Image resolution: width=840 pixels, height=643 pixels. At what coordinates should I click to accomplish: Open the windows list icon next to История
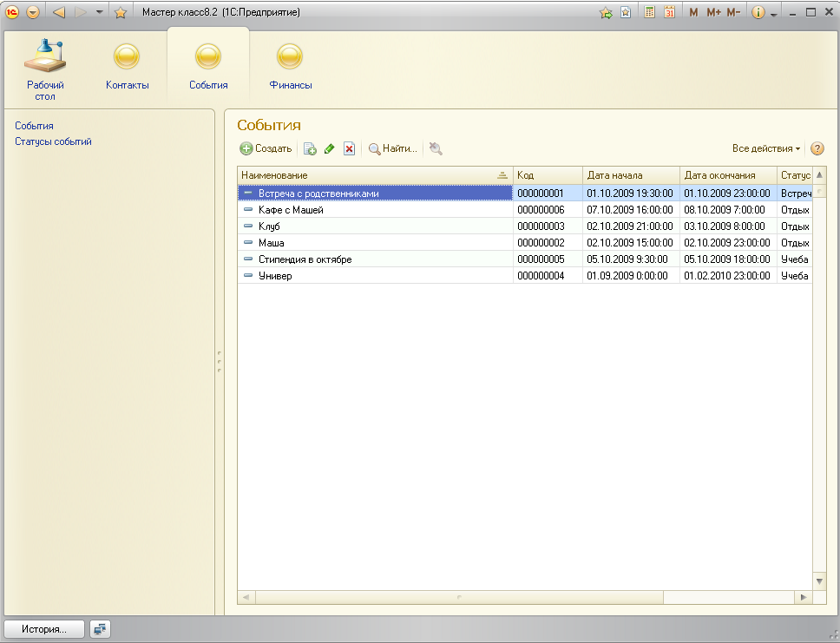point(101,629)
